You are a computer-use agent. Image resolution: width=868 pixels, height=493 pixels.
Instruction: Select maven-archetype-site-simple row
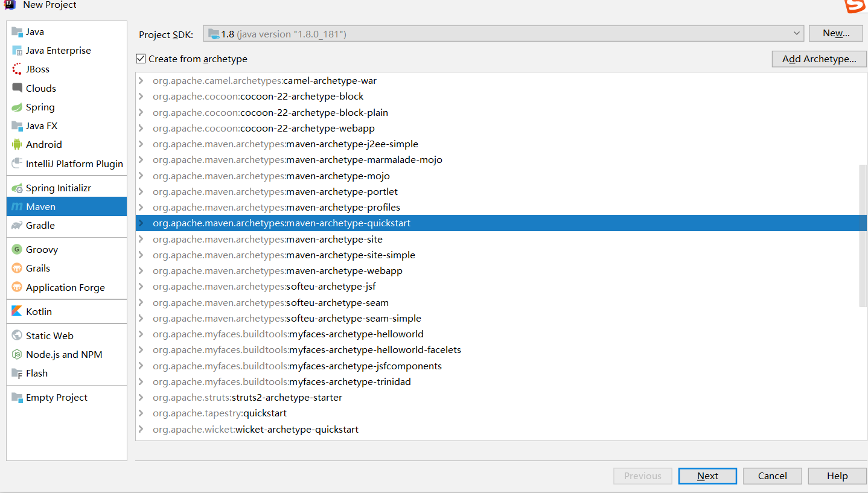point(501,255)
